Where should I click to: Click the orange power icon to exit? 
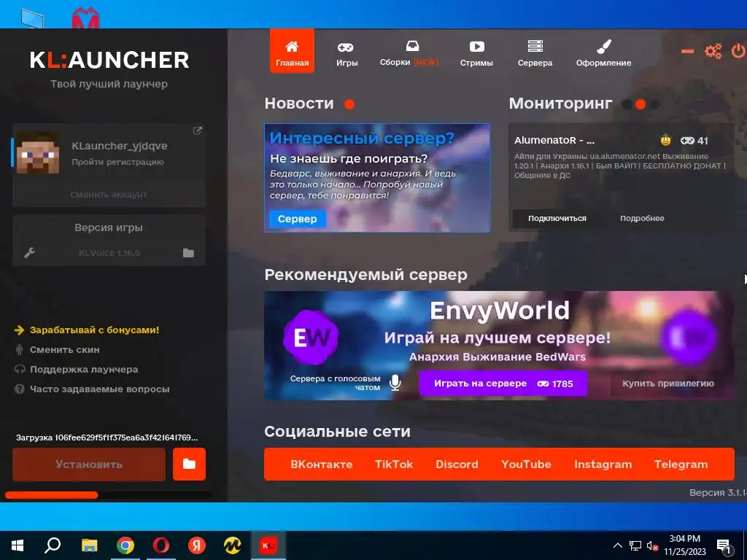(738, 51)
